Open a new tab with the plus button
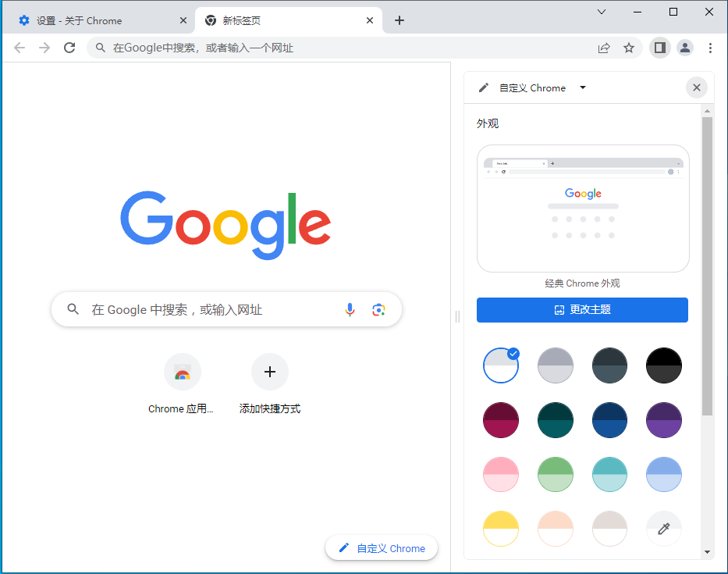Image resolution: width=728 pixels, height=574 pixels. 400,20
